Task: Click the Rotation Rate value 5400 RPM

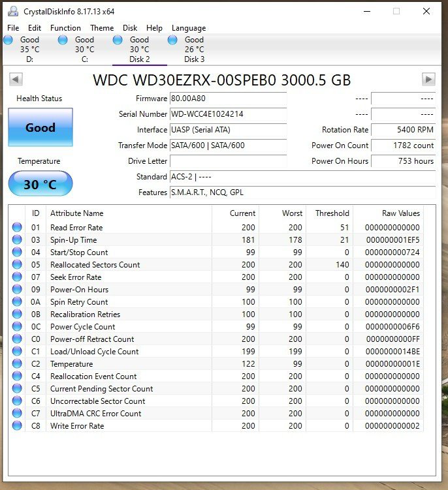Action: 403,130
